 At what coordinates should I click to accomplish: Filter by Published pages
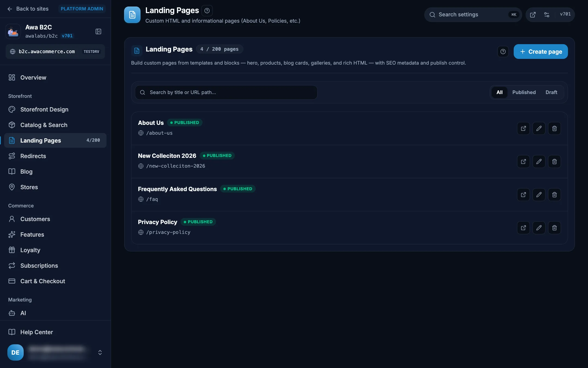click(x=524, y=92)
